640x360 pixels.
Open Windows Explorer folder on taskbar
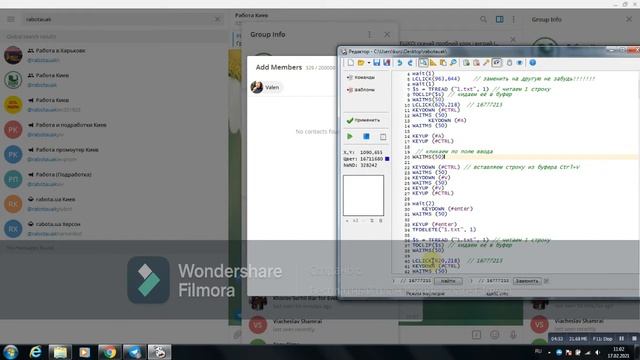click(60, 352)
